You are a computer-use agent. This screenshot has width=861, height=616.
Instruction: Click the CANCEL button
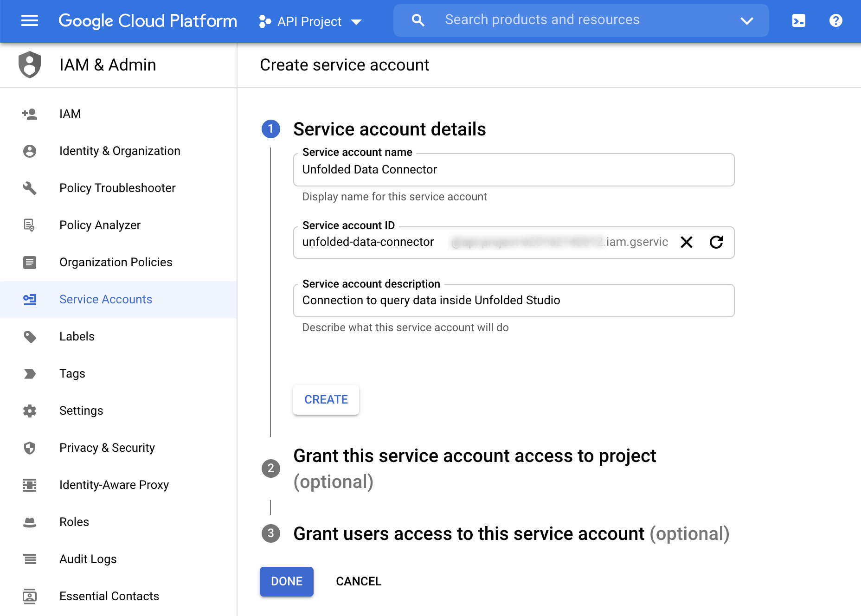359,582
